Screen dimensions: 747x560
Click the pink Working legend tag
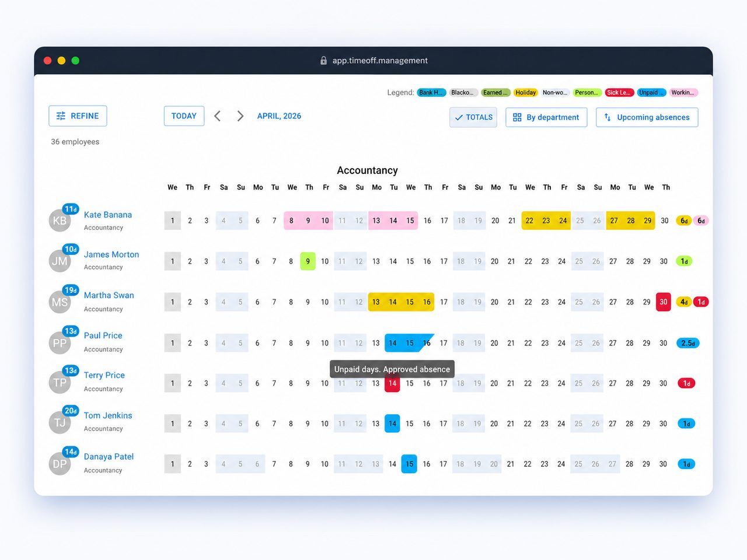coord(683,93)
